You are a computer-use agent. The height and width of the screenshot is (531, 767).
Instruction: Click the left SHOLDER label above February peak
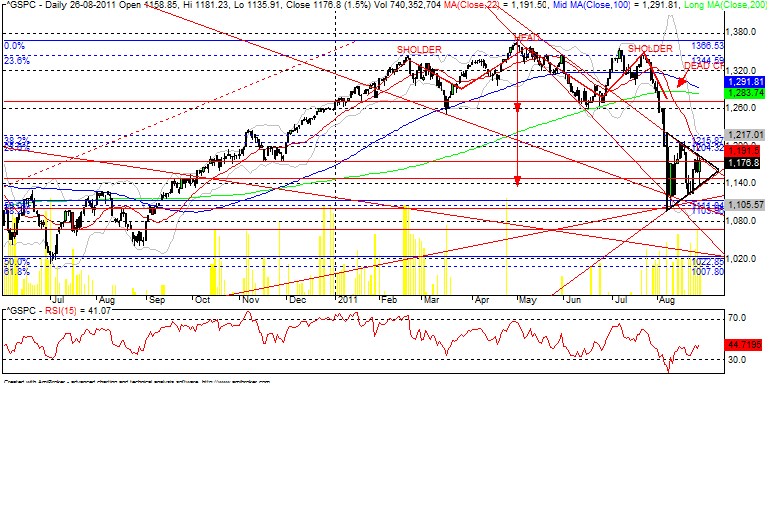pyautogui.click(x=419, y=50)
